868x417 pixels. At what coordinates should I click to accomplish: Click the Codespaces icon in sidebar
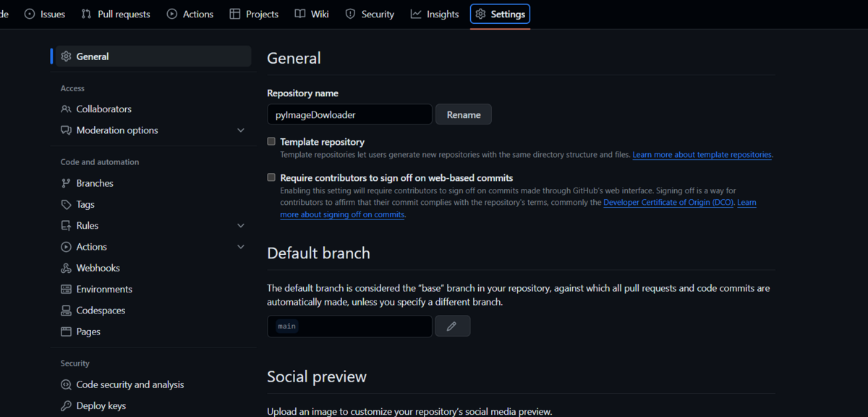[67, 310]
